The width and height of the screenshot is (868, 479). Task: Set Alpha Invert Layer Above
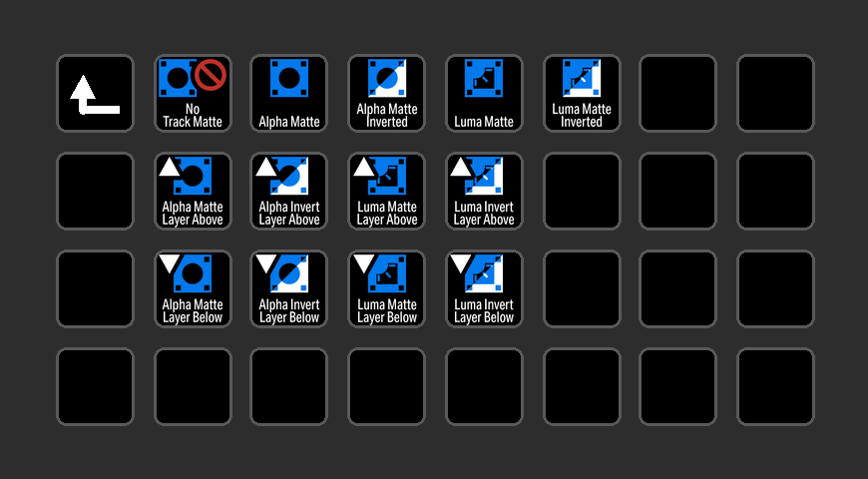(289, 191)
